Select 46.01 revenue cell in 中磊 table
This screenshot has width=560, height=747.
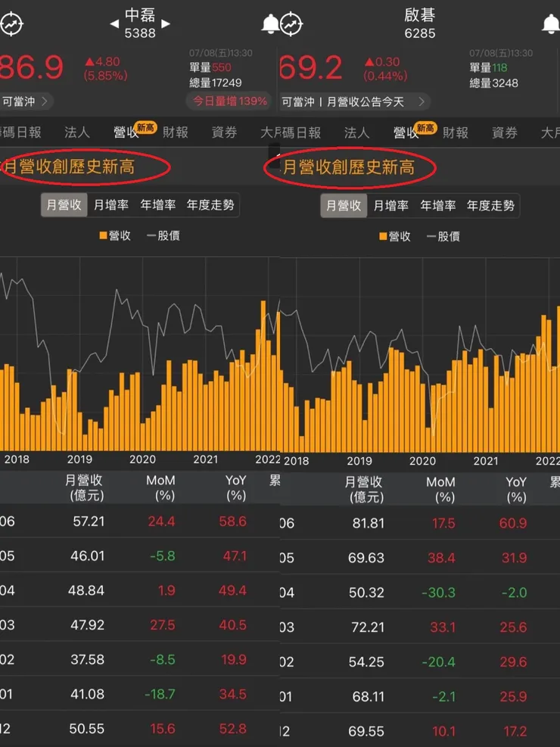(88, 556)
